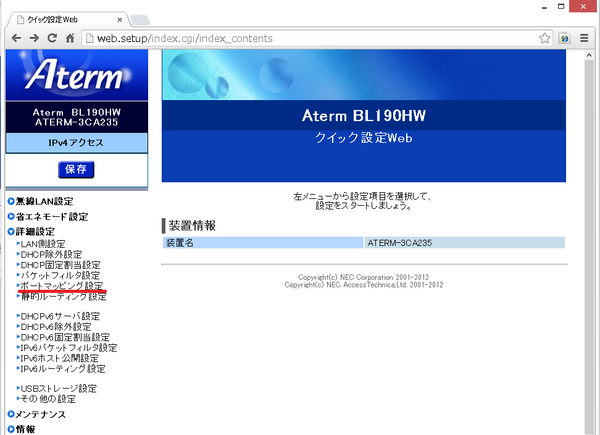Reload the page with refresh icon
600x435 pixels.
[x=52, y=38]
